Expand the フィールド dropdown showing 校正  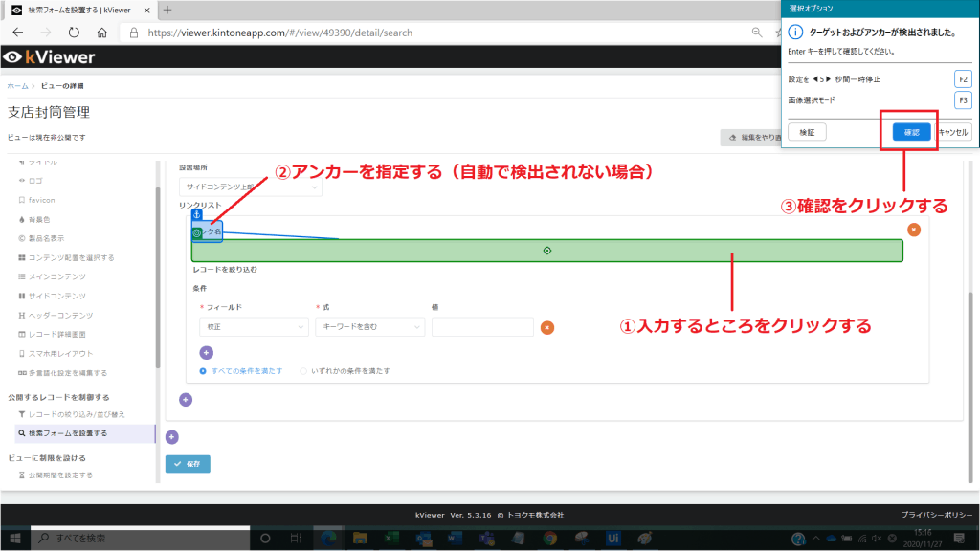click(x=254, y=327)
